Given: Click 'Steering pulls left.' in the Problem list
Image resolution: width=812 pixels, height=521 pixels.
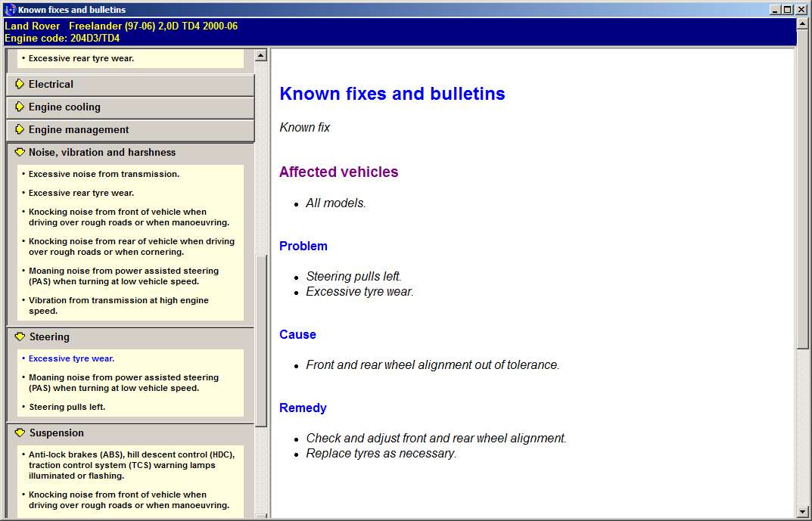Looking at the screenshot, I should click(353, 276).
